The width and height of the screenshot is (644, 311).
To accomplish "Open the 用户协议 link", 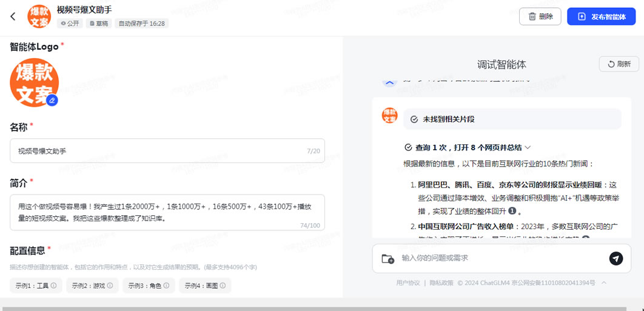I will click(x=408, y=283).
